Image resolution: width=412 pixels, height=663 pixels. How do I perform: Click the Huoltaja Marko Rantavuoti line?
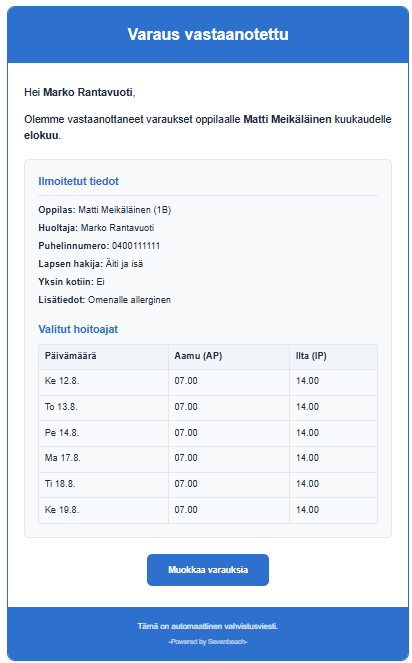point(96,228)
